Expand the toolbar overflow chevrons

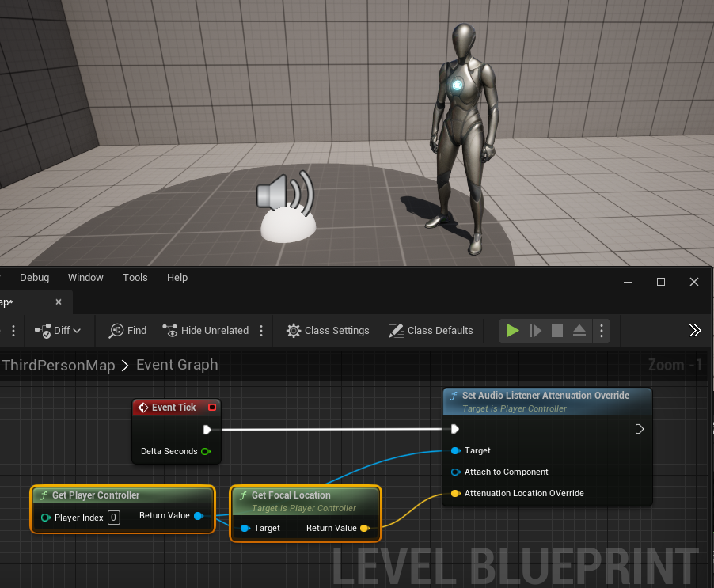(695, 331)
